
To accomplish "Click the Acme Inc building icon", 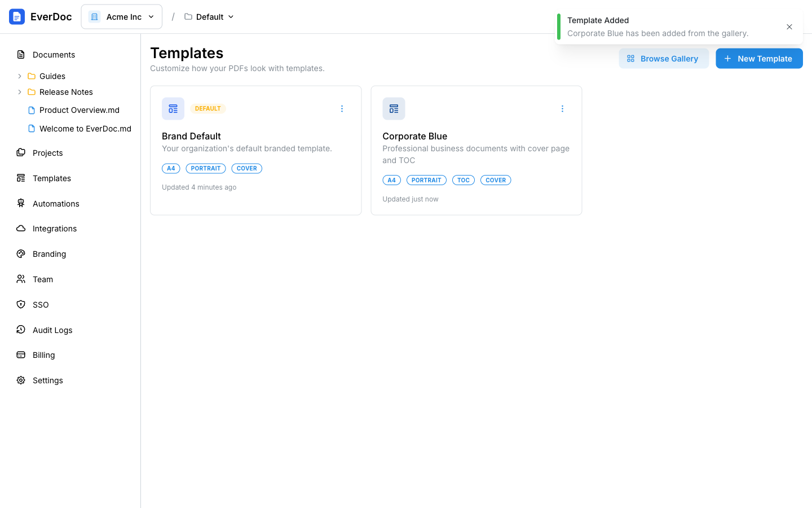I will click(x=94, y=17).
